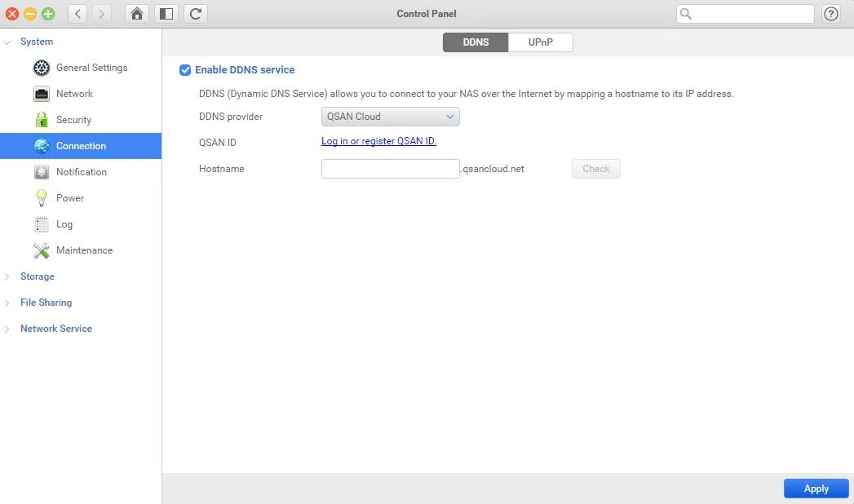Click the Check hostname button
The width and height of the screenshot is (854, 504).
pyautogui.click(x=595, y=169)
